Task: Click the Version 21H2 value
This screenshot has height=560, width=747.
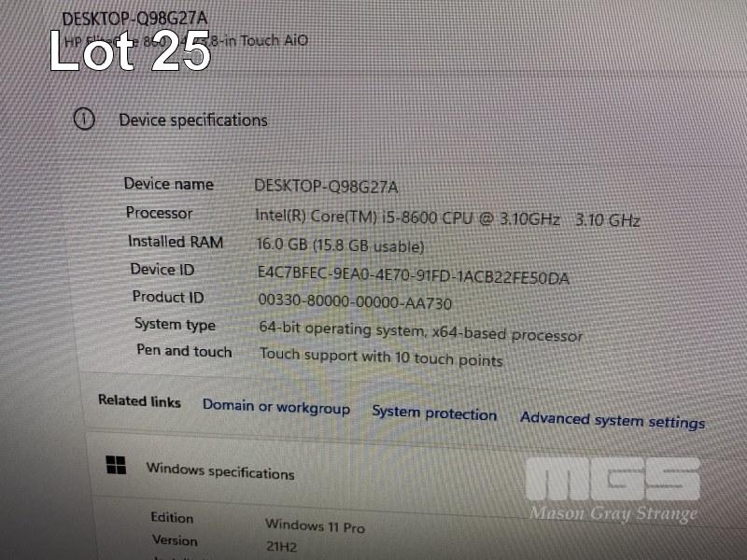Action: pyautogui.click(x=282, y=546)
